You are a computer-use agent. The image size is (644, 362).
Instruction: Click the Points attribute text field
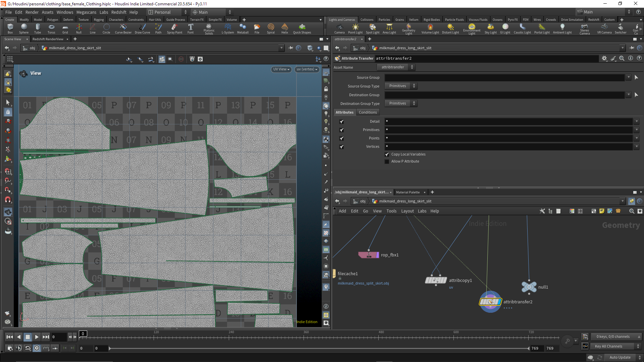tap(508, 138)
